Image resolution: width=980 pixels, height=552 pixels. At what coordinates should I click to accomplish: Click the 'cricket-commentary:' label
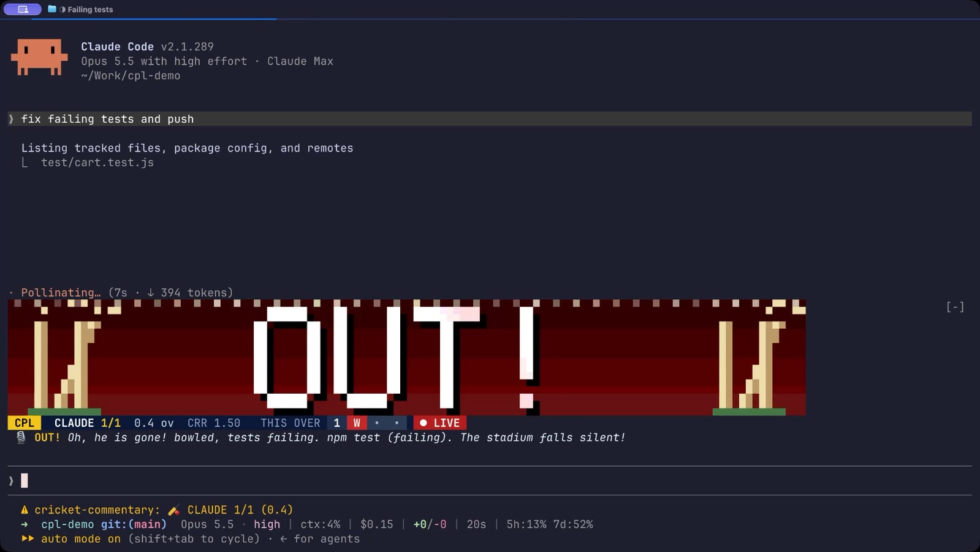97,510
